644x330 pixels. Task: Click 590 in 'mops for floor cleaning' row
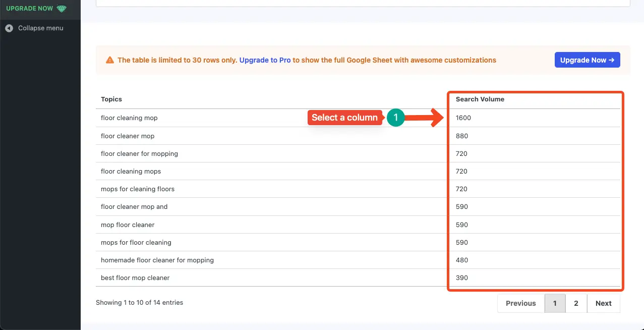point(462,242)
